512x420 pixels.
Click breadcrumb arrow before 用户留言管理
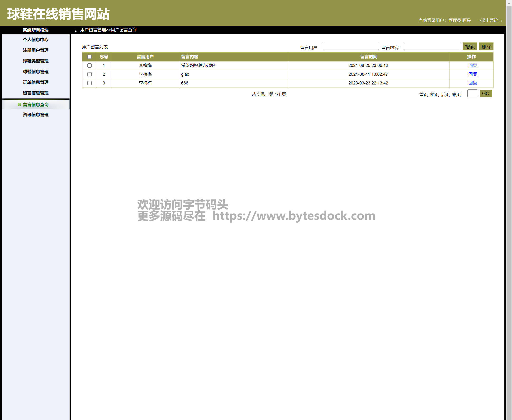pyautogui.click(x=76, y=31)
